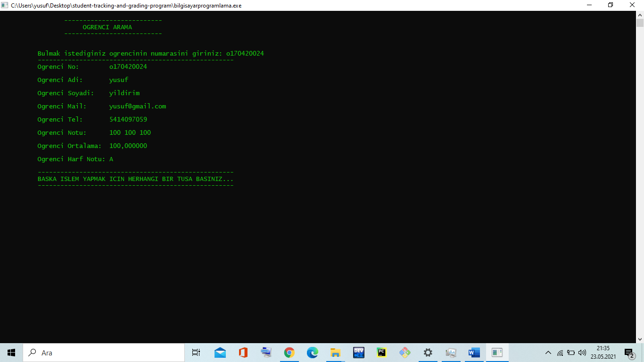Viewport: 644px width, 362px height.
Task: Click the BASKA ISLEM YAPMAK prompt line
Action: (x=136, y=179)
